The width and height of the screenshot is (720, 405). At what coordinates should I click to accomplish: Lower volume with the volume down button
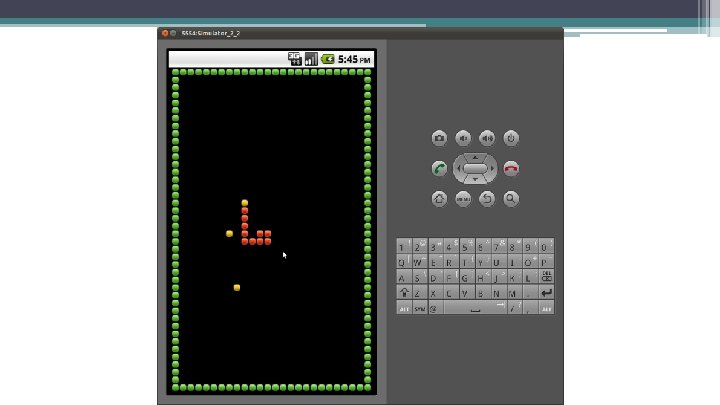[463, 138]
